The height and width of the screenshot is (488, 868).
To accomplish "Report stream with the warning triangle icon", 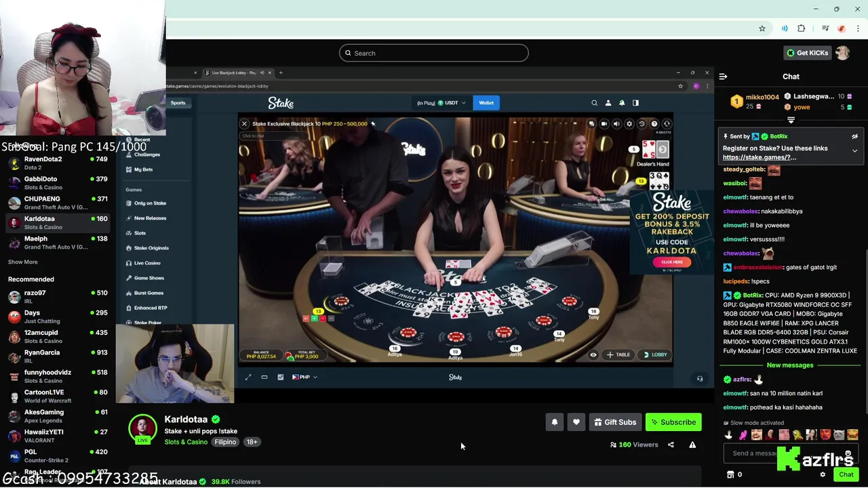I will 692,445.
